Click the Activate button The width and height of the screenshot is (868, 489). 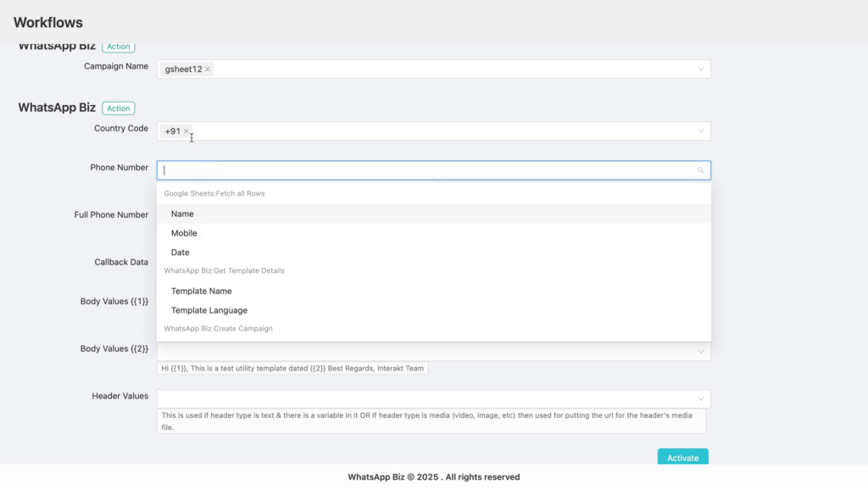click(682, 457)
